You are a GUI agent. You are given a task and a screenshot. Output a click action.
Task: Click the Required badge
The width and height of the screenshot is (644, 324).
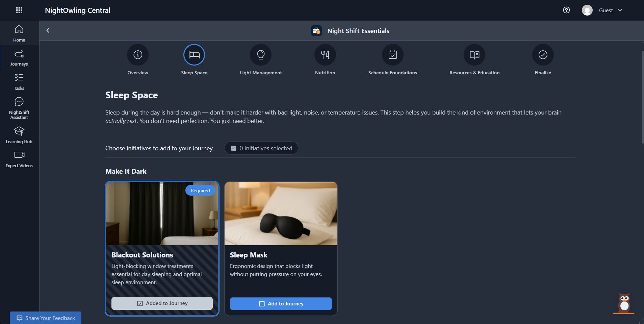pos(200,191)
